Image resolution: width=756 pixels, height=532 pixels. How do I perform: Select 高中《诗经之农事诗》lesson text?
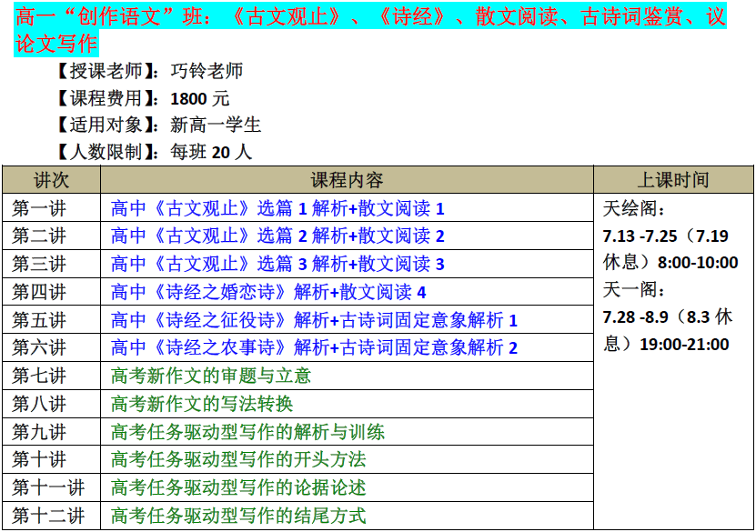(314, 348)
